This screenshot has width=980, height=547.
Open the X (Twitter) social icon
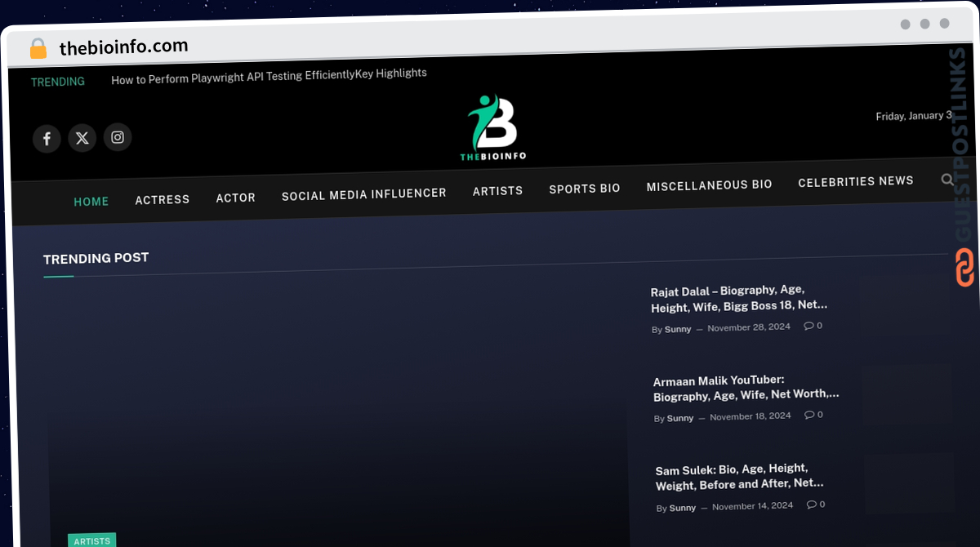[82, 138]
